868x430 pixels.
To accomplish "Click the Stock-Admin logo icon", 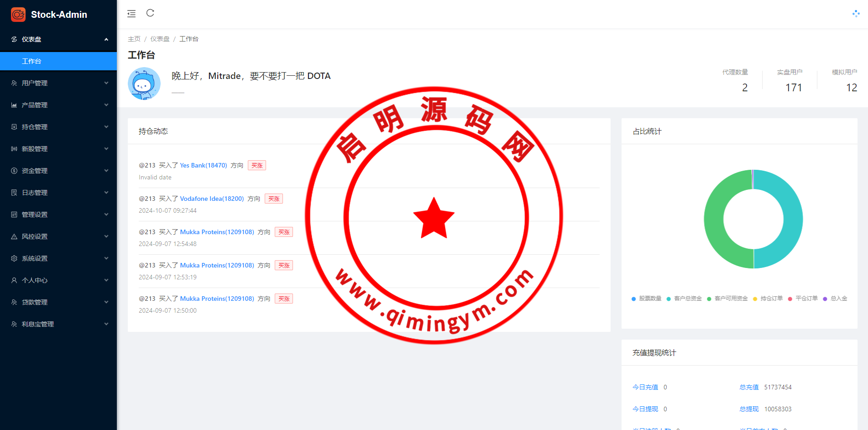I will click(x=18, y=15).
